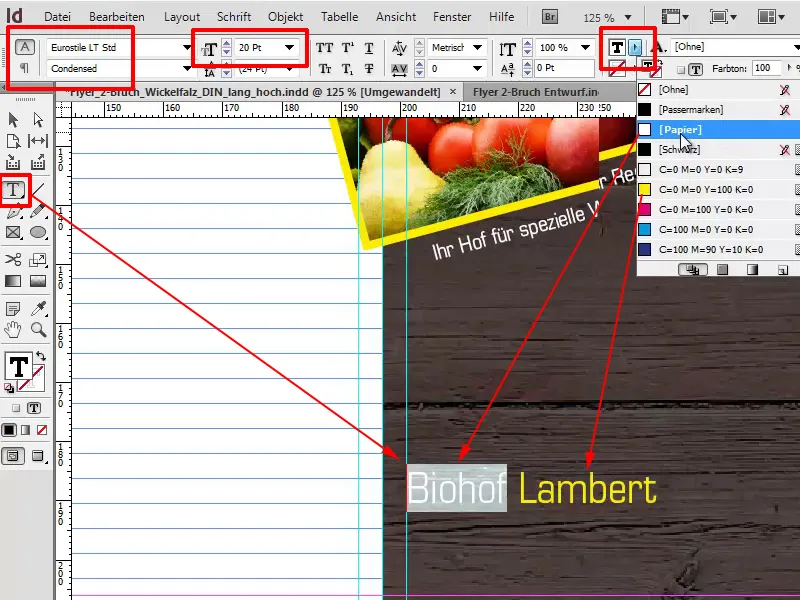Viewport: 800px width, 600px height.
Task: Select the Pen tool in toolbox
Action: [13, 211]
